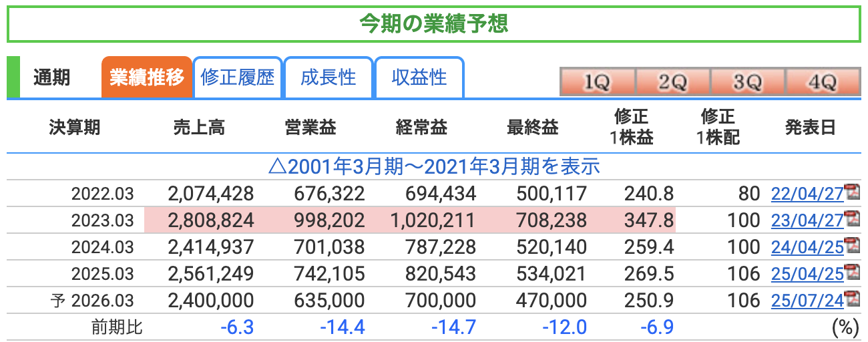Click the 25/07/24 forecast date link
868x342 pixels.
click(807, 301)
